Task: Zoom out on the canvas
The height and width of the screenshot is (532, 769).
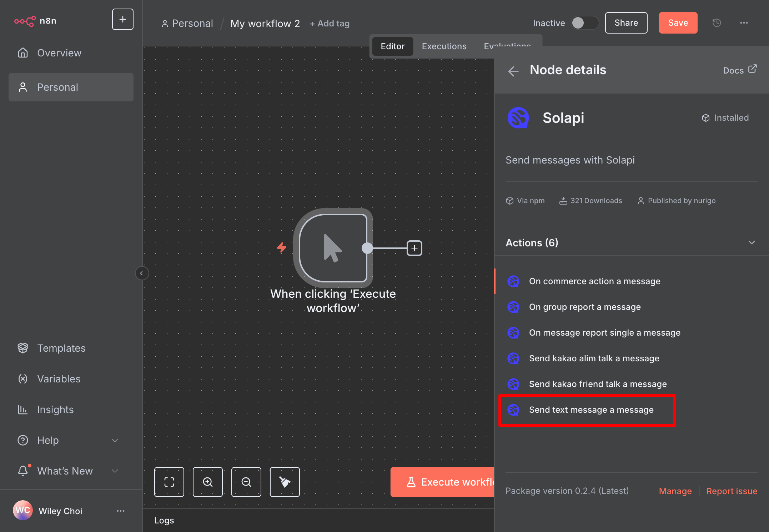Action: pyautogui.click(x=246, y=482)
